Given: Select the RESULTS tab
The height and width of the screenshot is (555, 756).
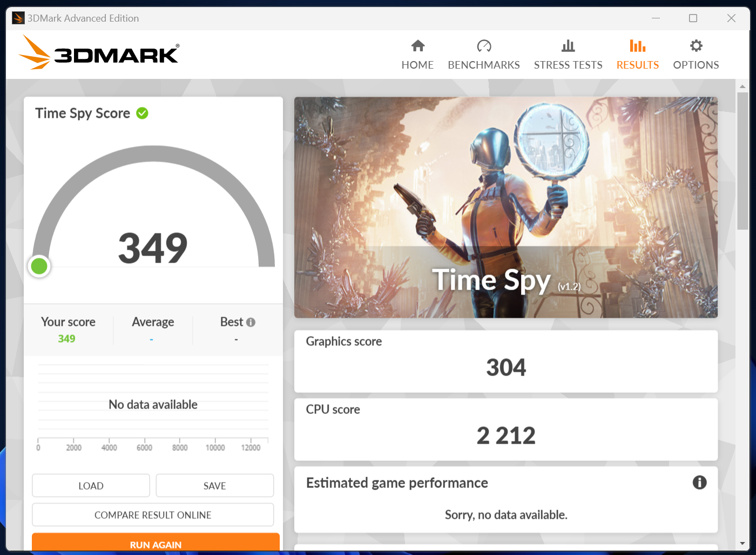Looking at the screenshot, I should coord(638,55).
